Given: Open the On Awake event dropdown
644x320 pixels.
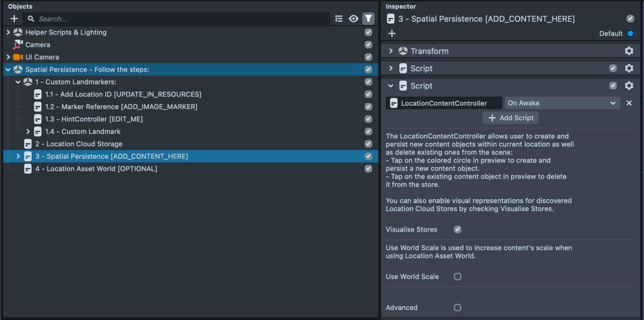Looking at the screenshot, I should coord(562,103).
